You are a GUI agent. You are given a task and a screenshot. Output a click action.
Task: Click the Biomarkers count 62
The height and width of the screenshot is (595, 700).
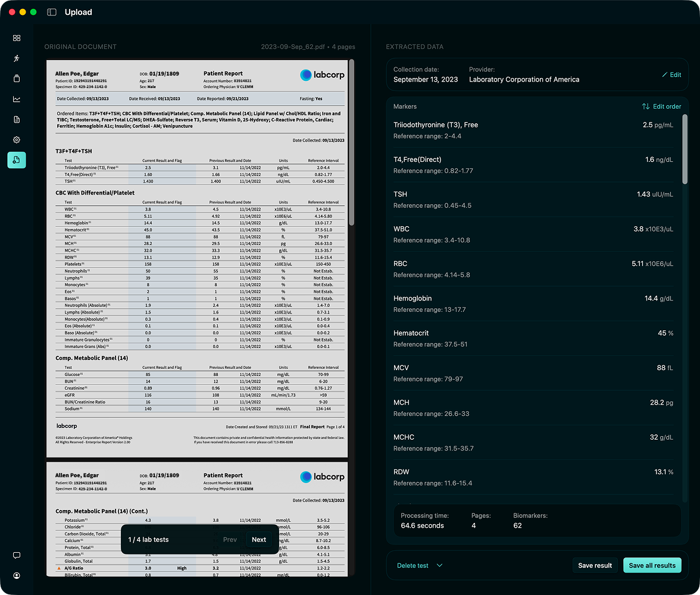(x=517, y=525)
